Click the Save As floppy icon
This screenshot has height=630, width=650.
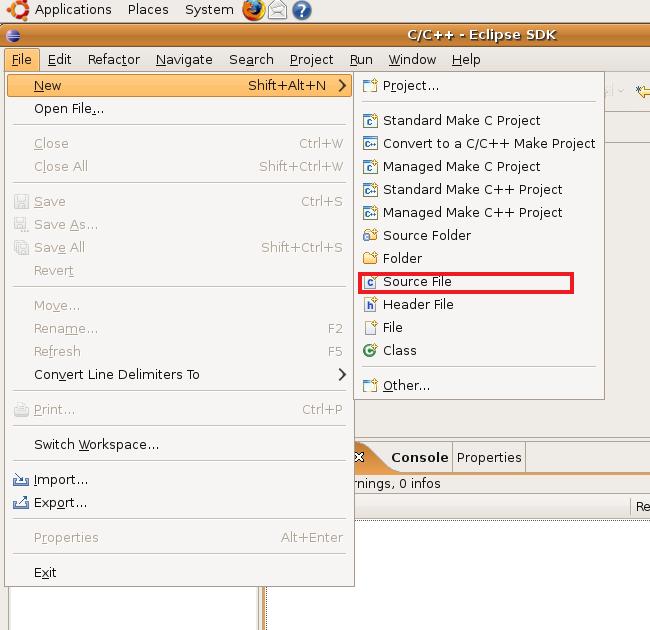pyautogui.click(x=21, y=225)
